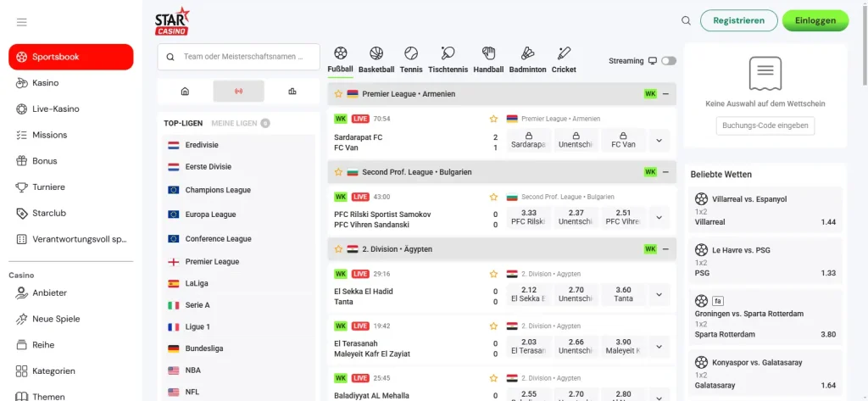This screenshot has height=401, width=868.
Task: Expand more markets for El Sekka El Hadid match
Action: (x=659, y=295)
